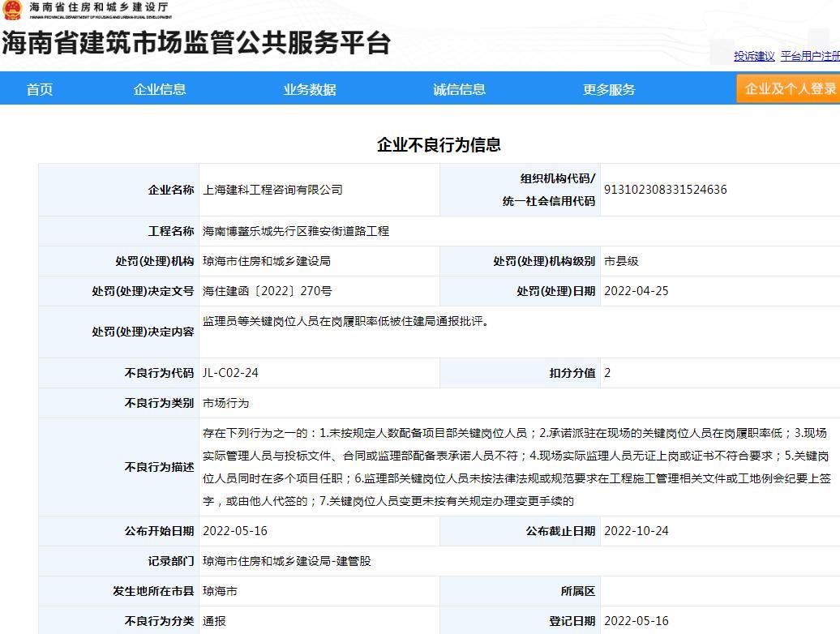Click the 公布截止日期 field label
Viewport: 840px width, 634px height.
pos(560,531)
